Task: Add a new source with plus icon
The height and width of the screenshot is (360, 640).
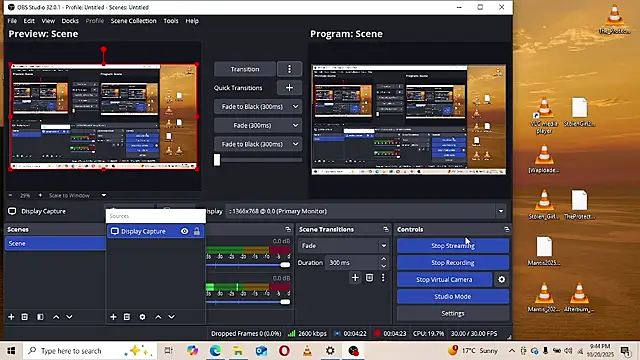Action: pyautogui.click(x=113, y=317)
